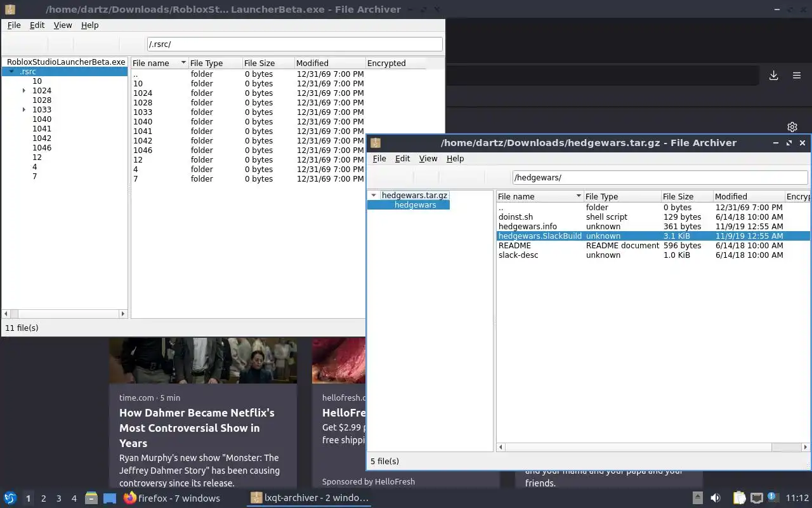Click right arrow of Roblox tree pane scrollbar
This screenshot has width=812, height=508.
point(123,314)
